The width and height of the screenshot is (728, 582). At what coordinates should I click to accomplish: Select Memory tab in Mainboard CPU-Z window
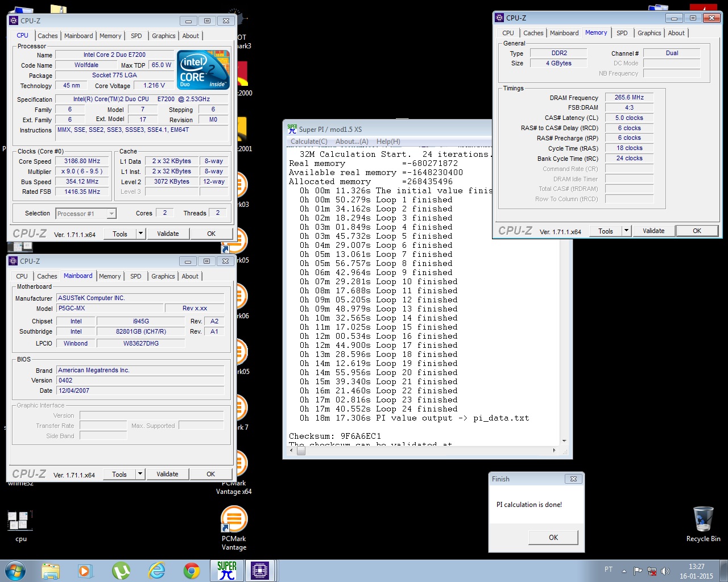click(110, 276)
